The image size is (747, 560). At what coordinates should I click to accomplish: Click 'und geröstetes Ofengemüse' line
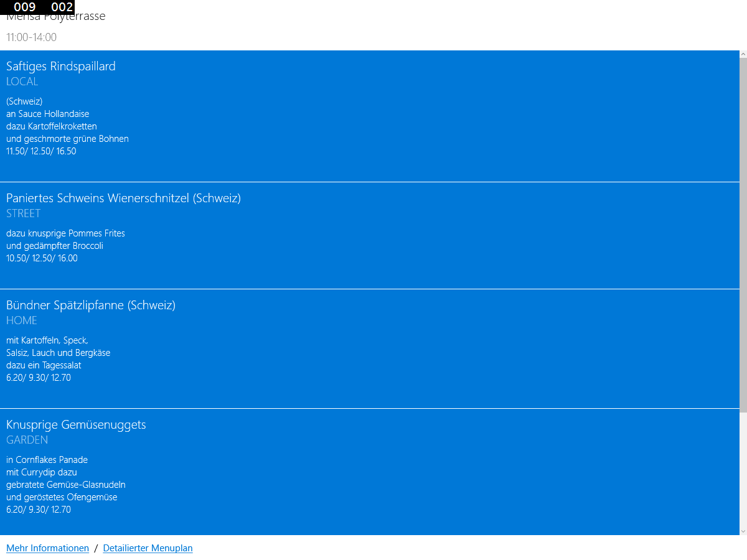pyautogui.click(x=62, y=497)
